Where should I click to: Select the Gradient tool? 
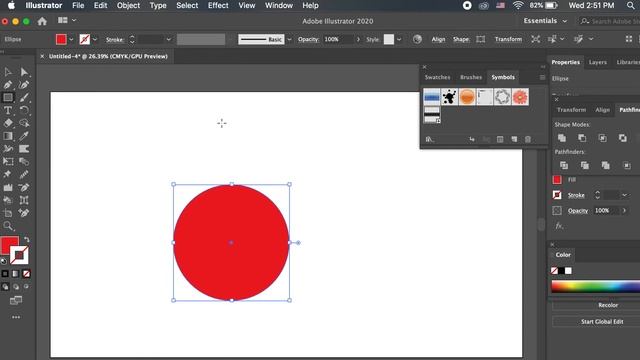(8, 136)
